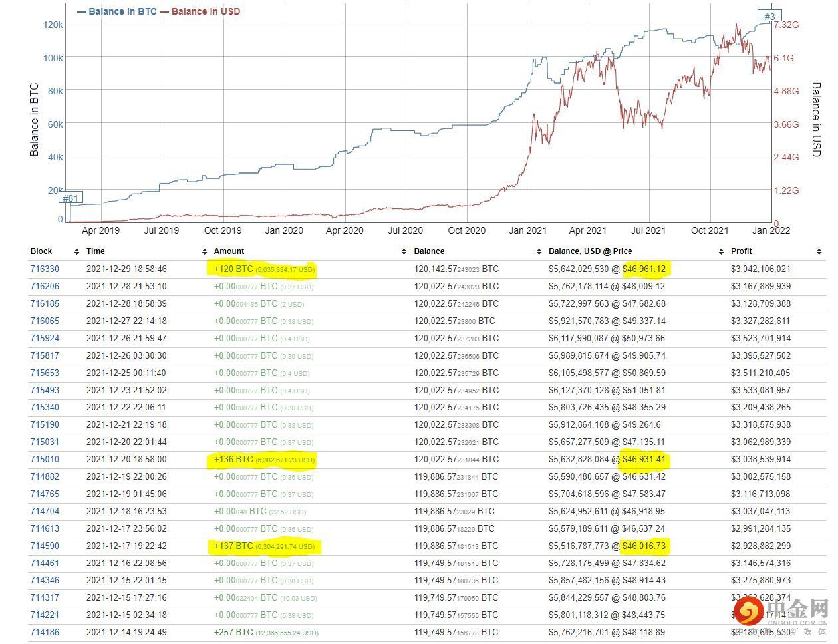Open block 715010 link
The width and height of the screenshot is (838, 644).
[45, 460]
